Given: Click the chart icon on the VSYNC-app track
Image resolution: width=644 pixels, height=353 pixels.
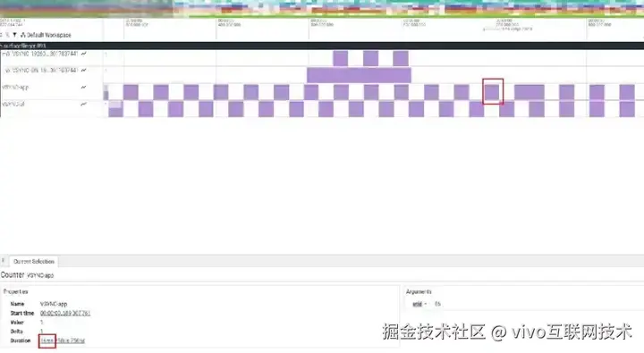Looking at the screenshot, I should pos(84,87).
